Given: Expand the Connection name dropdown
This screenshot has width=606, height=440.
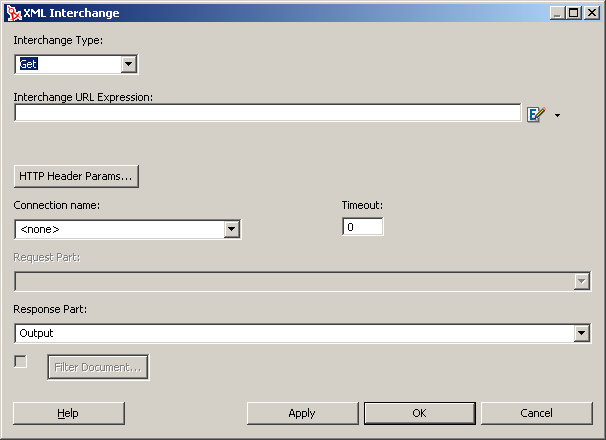Looking at the screenshot, I should [x=232, y=229].
